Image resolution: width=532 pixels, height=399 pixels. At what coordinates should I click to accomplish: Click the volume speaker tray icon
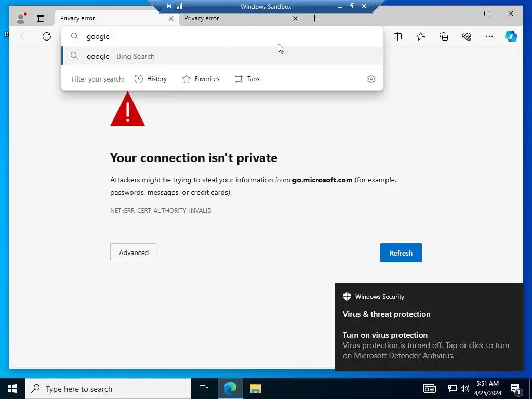click(x=465, y=389)
